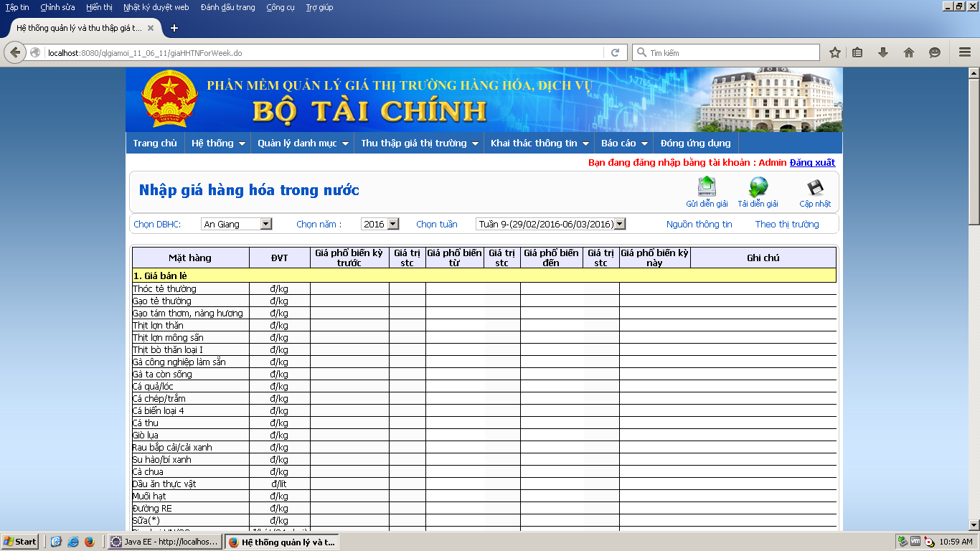The height and width of the screenshot is (551, 980).
Task: Click the Mặt hàng column header
Action: coord(190,258)
